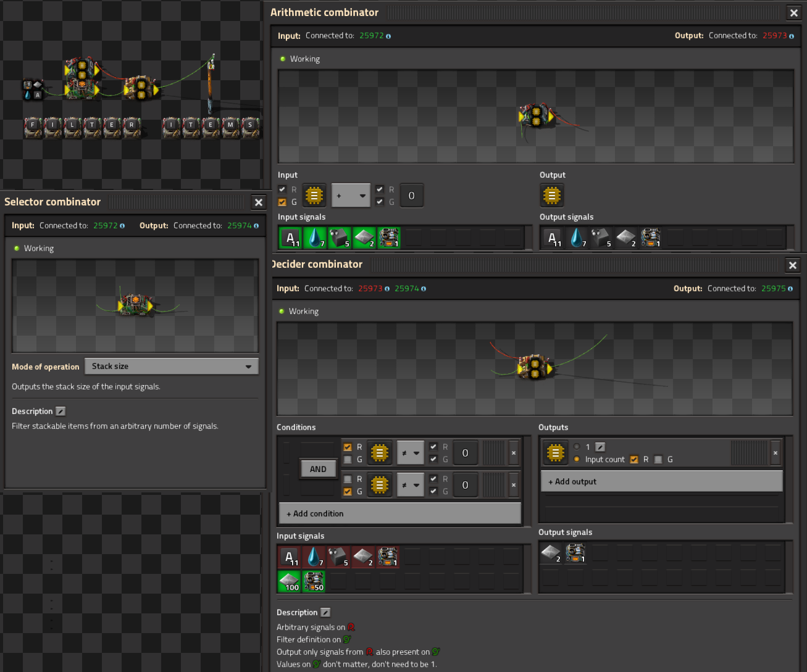Toggle the R checkbox beside Arithmetic constant 0

click(380, 189)
